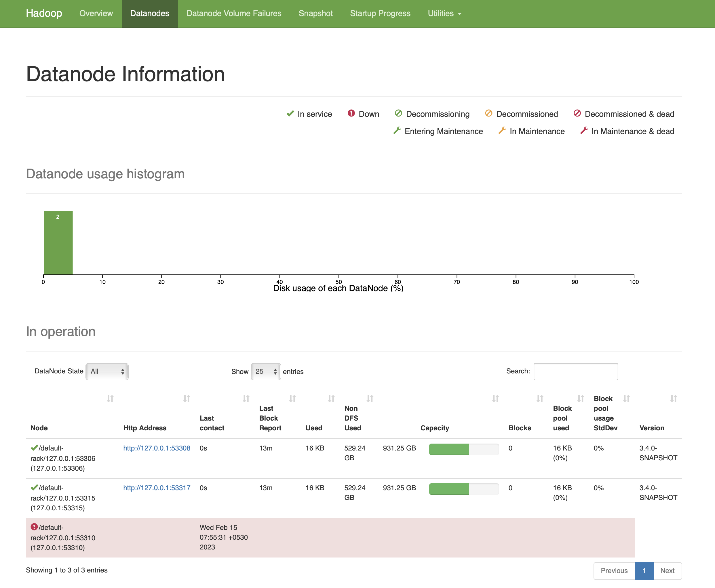Sort by Last contact column arrows
This screenshot has width=715, height=588.
(x=246, y=399)
